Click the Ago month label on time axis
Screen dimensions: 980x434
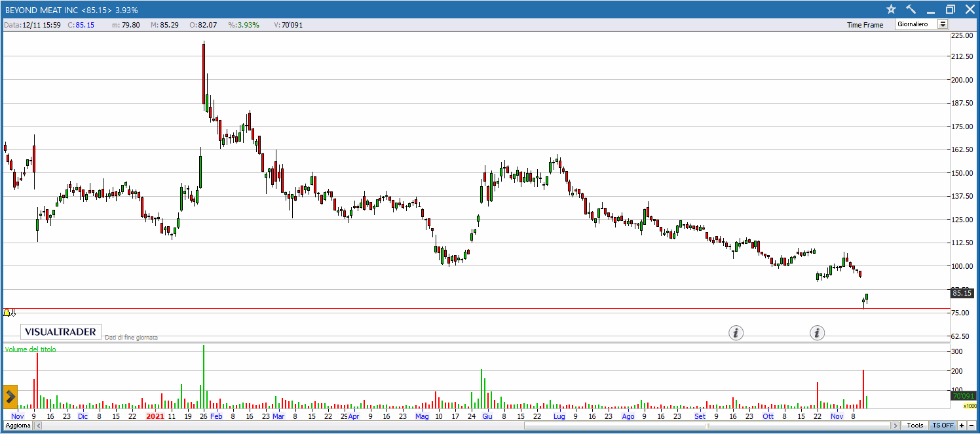(628, 416)
